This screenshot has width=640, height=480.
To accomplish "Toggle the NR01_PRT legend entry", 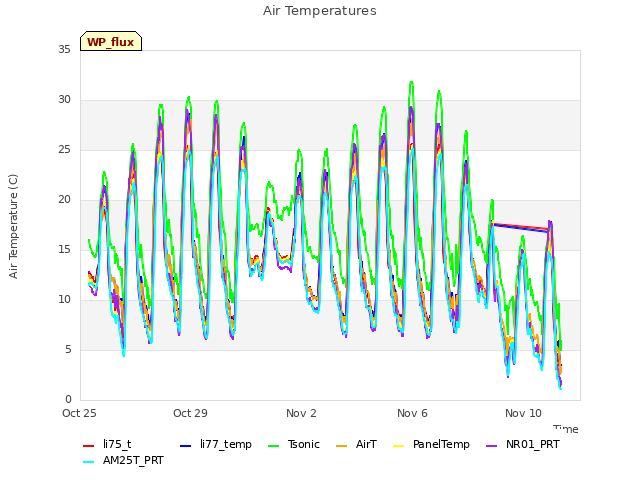I will [523, 444].
